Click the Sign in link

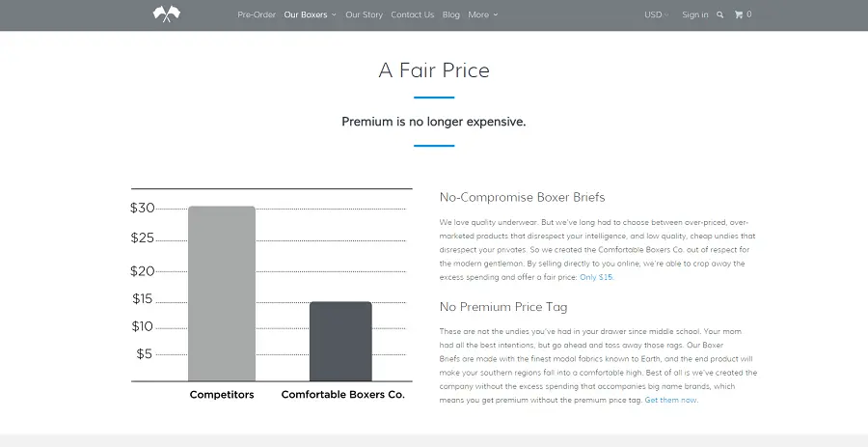coord(694,15)
